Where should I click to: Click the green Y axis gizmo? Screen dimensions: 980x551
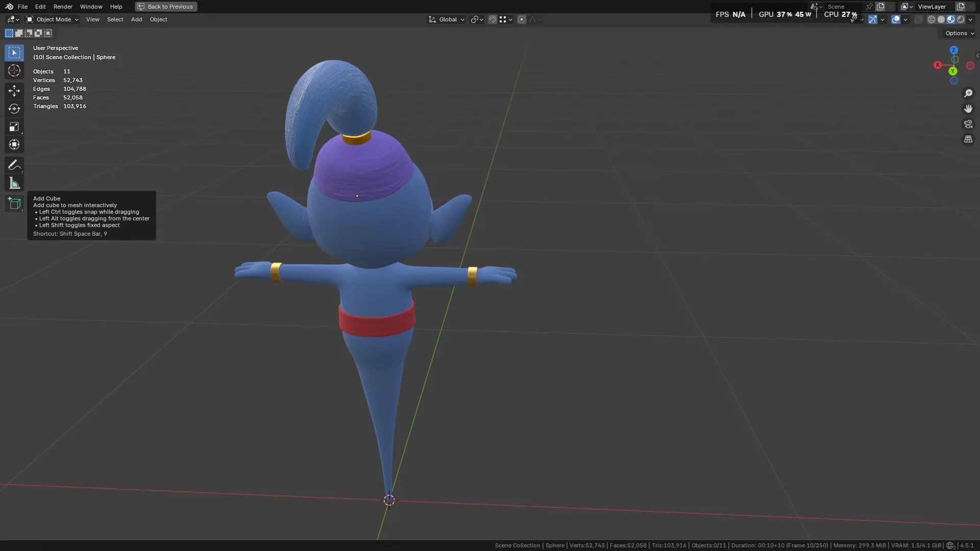coord(952,71)
